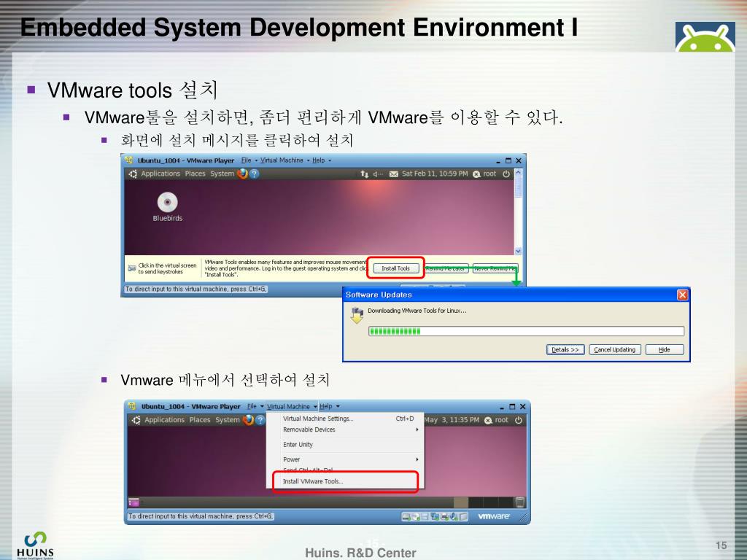Open the Places menu in the May 3 Ubuntu panel

coord(200,420)
